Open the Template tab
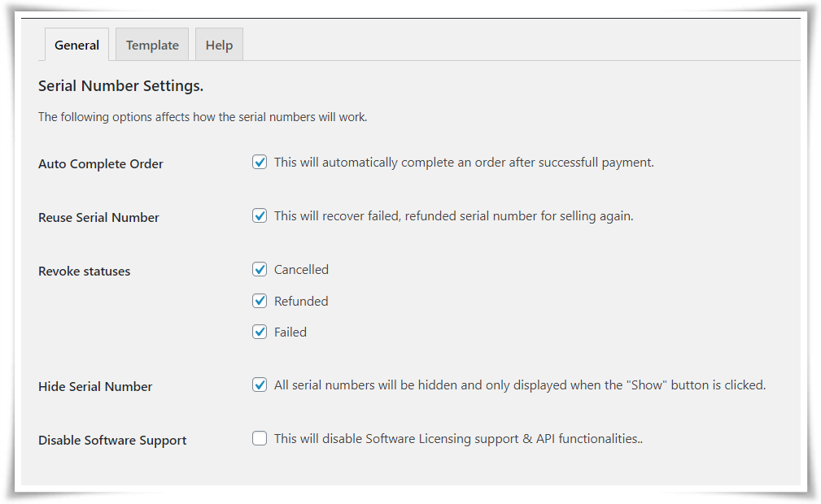Image resolution: width=821 pixels, height=504 pixels. point(152,45)
